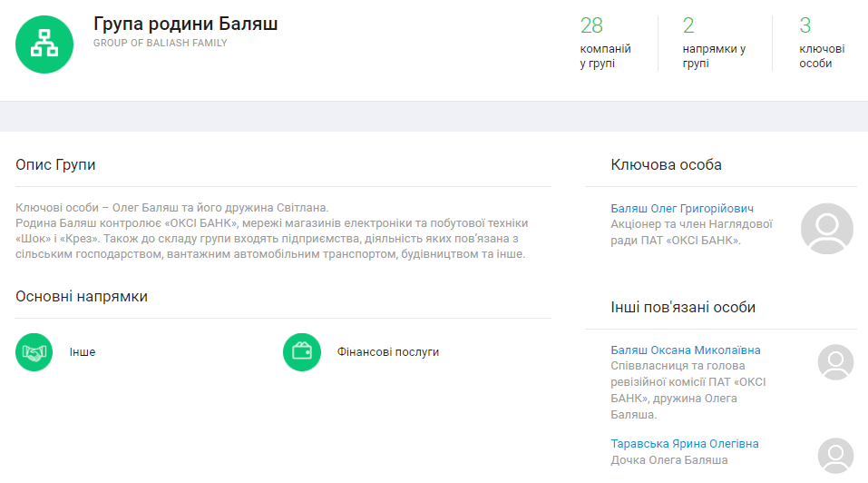868x483 pixels.
Task: Click Таравська Ярина Олегівна's avatar icon
Action: [x=835, y=456]
